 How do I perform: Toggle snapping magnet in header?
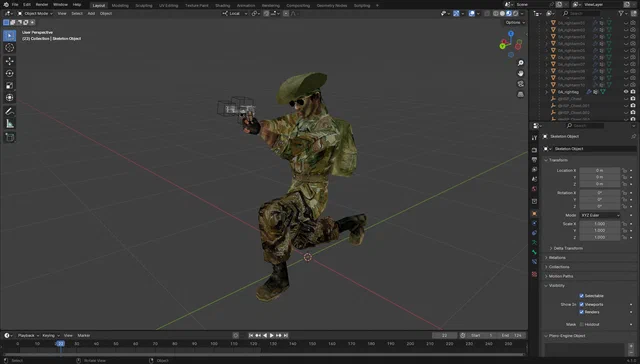coord(266,13)
